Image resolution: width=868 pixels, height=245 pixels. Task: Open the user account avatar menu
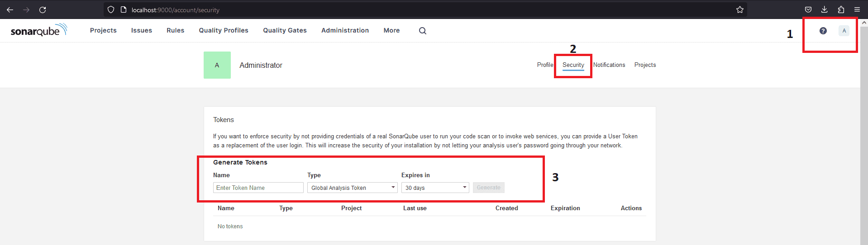pyautogui.click(x=844, y=31)
